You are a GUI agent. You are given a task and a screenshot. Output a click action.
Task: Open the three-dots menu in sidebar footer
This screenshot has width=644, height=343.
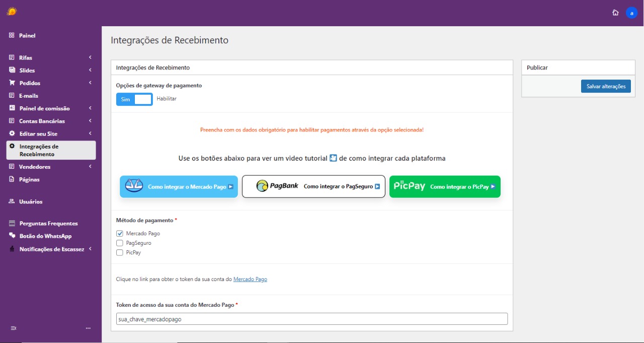[x=88, y=328]
